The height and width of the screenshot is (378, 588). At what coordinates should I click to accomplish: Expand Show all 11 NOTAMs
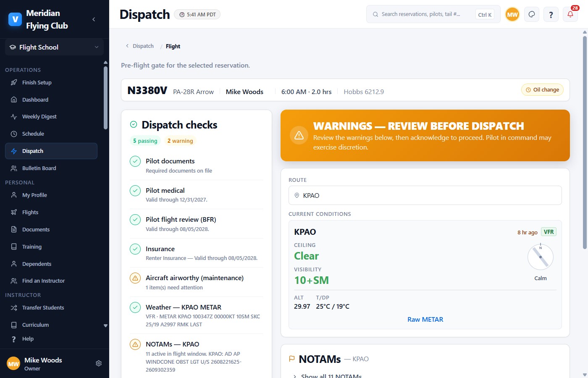[x=327, y=376]
